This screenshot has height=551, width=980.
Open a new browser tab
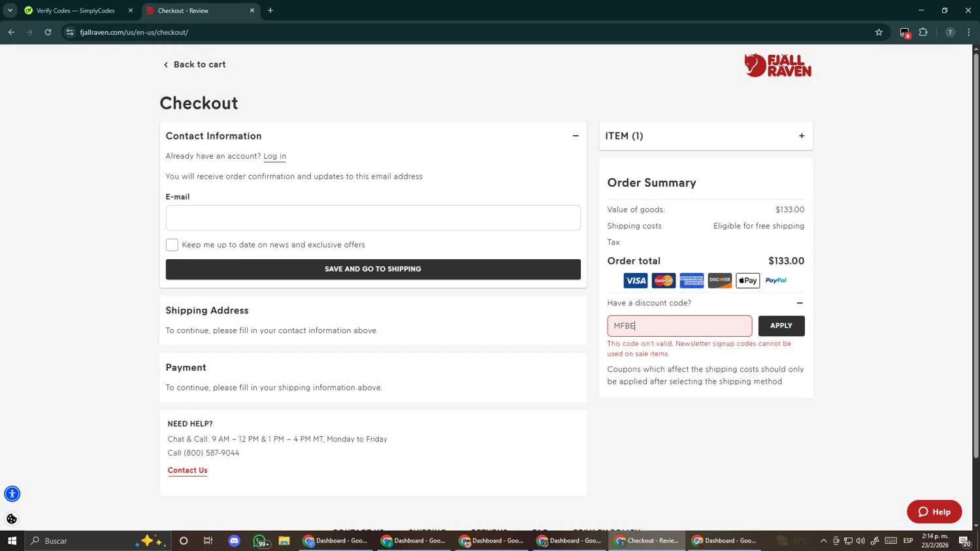pyautogui.click(x=270, y=10)
